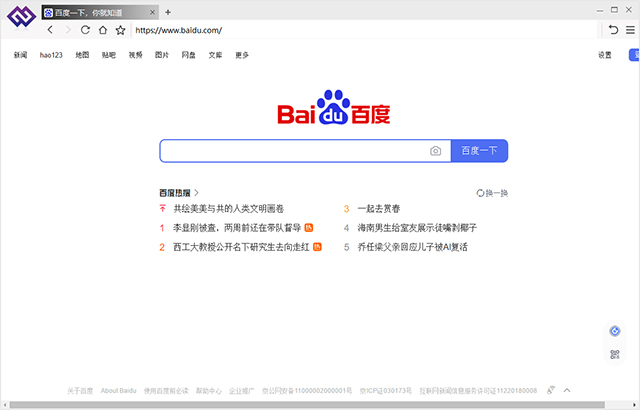Click the camera image search icon
This screenshot has width=640, height=410.
[x=436, y=151]
